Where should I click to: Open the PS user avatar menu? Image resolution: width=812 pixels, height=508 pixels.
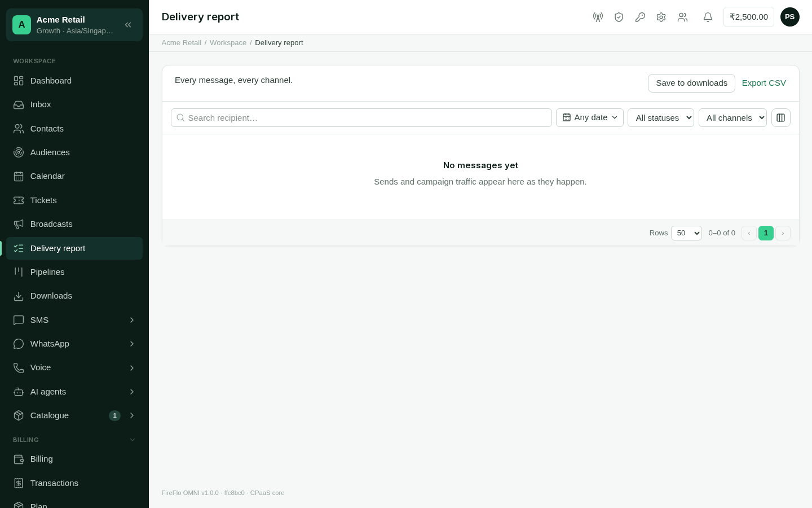789,17
